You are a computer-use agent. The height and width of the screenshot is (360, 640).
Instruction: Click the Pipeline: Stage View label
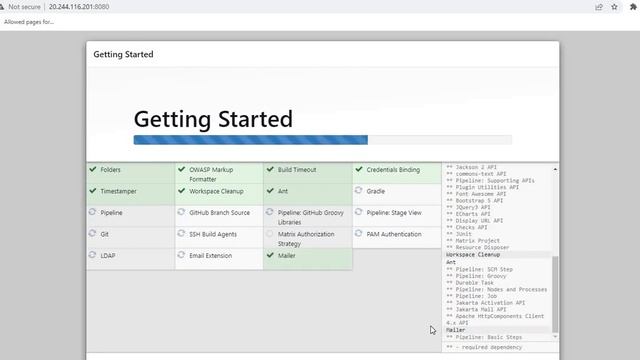394,213
